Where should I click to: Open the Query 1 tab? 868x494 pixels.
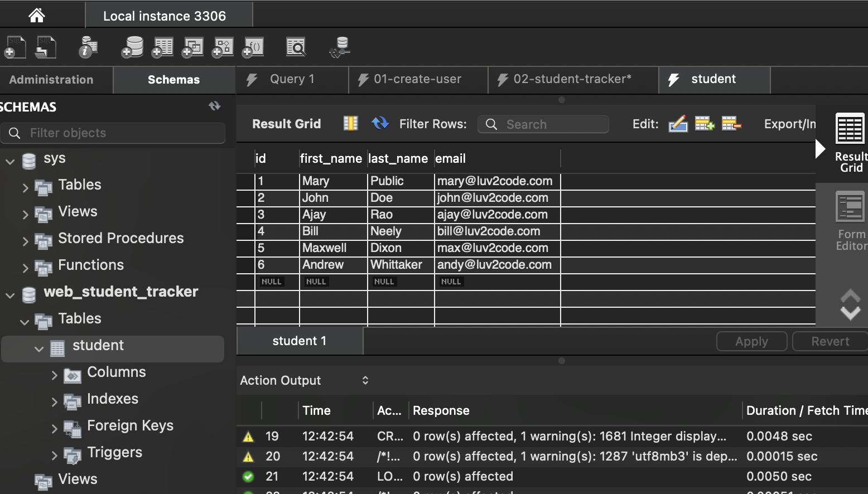tap(292, 79)
